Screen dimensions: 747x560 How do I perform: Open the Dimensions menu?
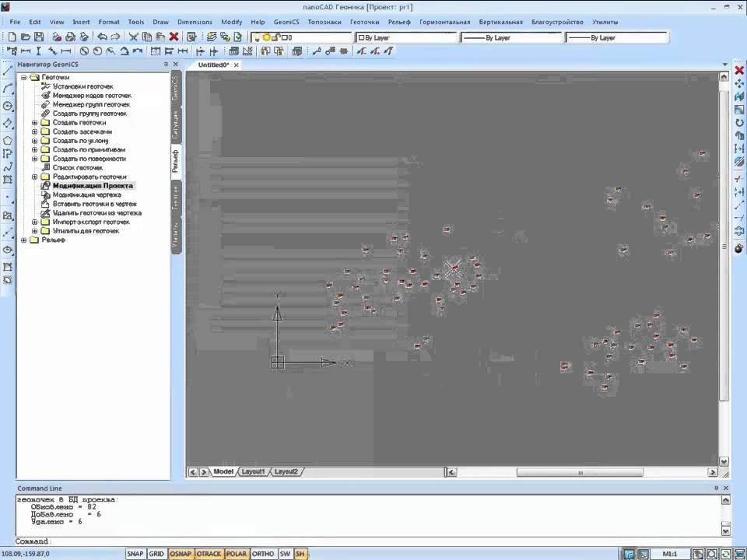tap(195, 22)
